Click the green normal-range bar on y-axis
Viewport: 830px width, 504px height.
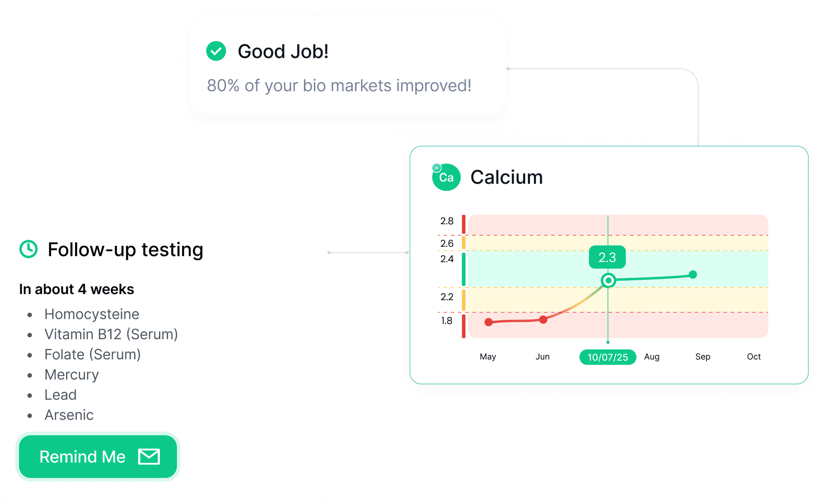(x=464, y=269)
